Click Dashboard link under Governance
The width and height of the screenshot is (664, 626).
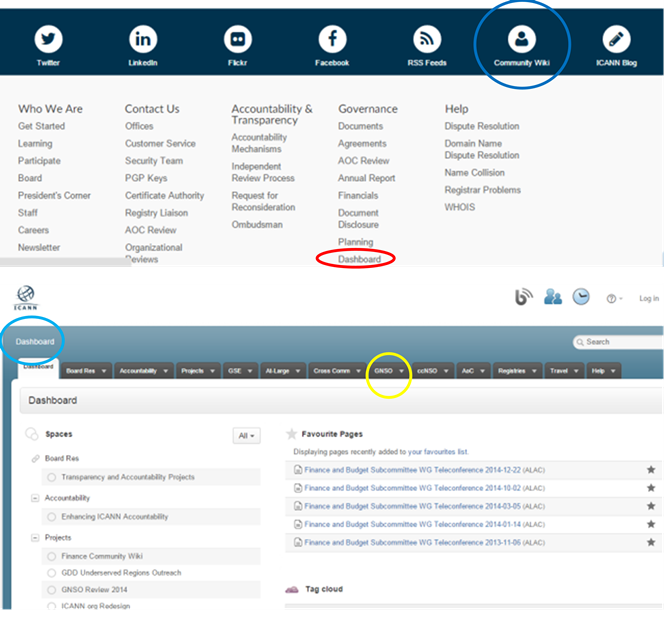click(359, 259)
